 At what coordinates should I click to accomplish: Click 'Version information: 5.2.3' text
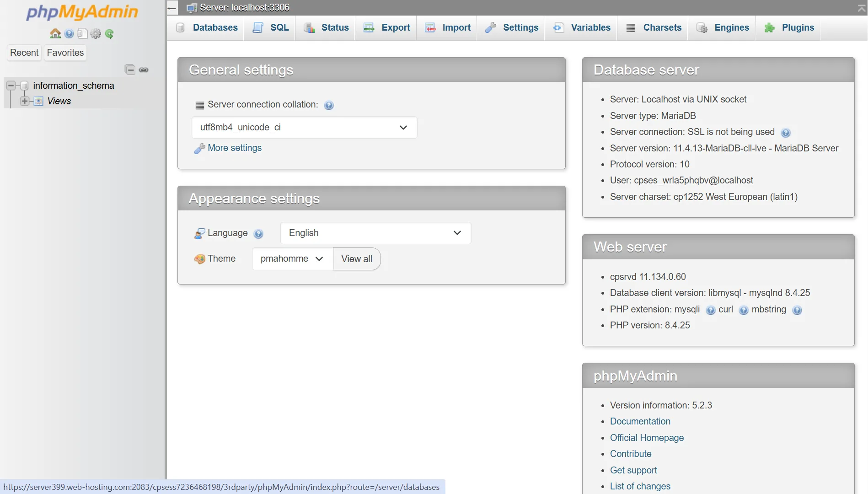661,405
